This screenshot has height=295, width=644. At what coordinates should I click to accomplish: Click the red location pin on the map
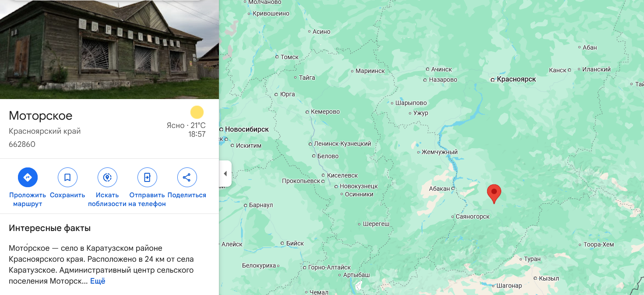(494, 194)
